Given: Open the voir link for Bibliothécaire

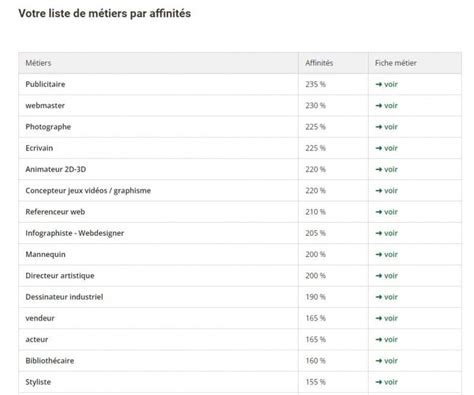Looking at the screenshot, I should (387, 361).
